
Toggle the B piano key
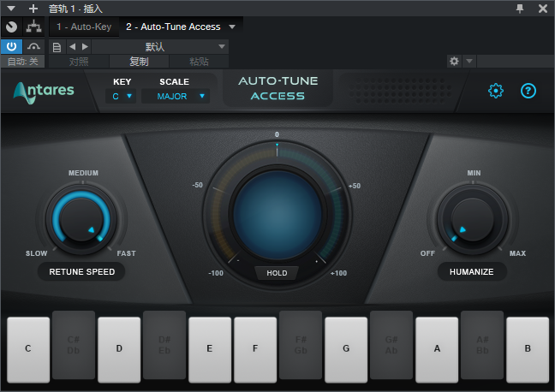pos(528,349)
